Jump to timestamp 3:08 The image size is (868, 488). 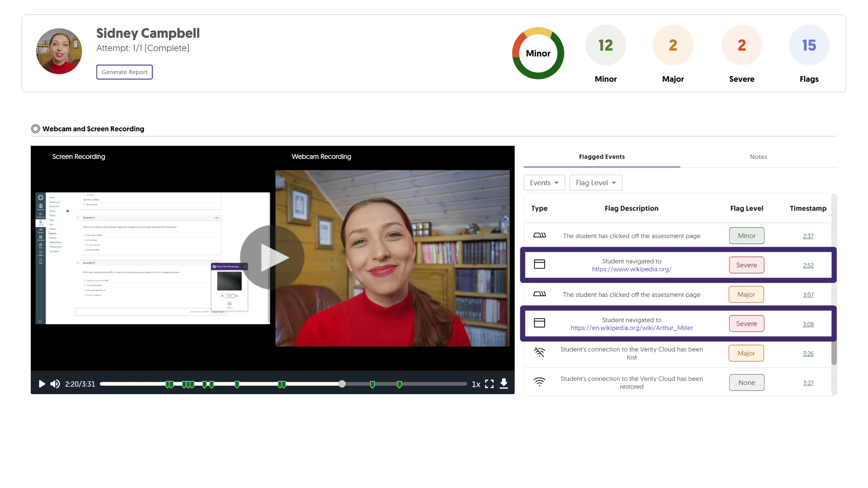(x=808, y=324)
